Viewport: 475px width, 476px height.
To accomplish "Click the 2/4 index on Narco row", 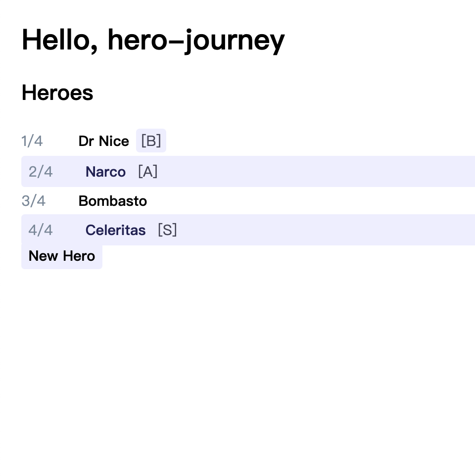I will click(41, 172).
